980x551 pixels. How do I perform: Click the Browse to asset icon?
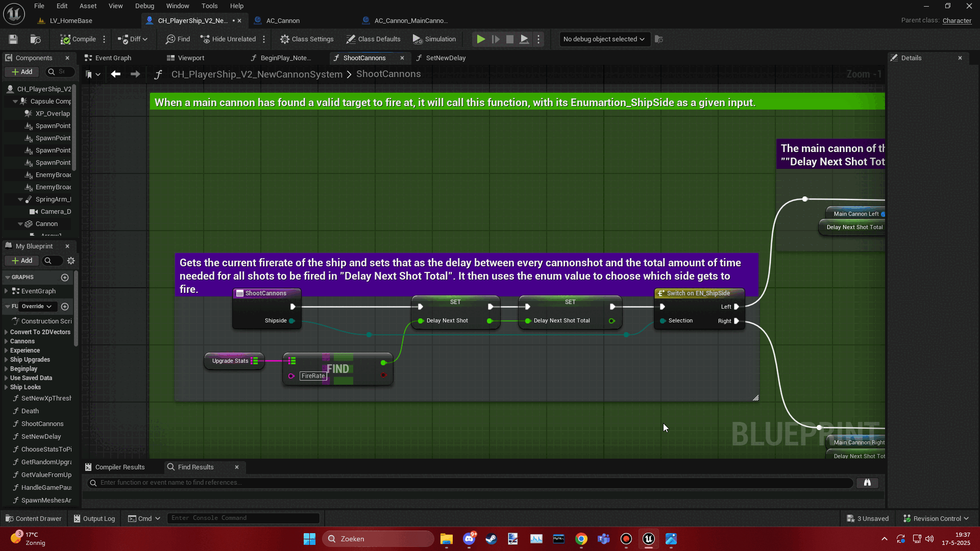pos(35,39)
